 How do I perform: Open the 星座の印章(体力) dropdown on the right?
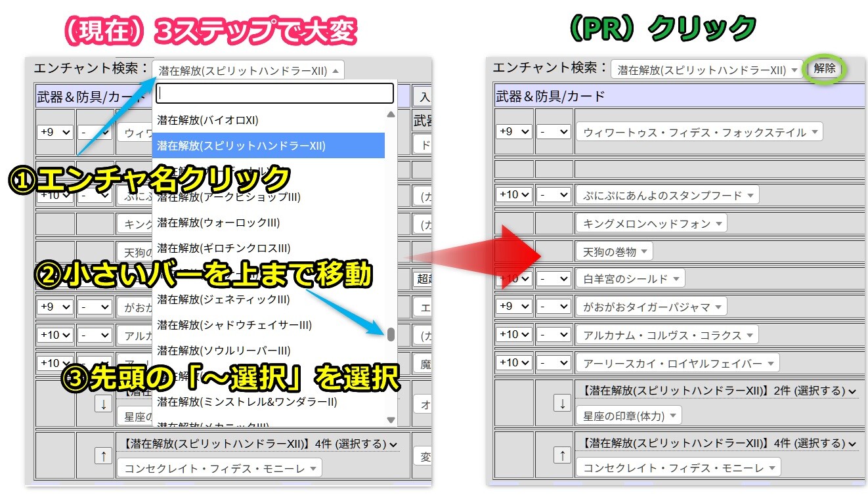point(628,416)
